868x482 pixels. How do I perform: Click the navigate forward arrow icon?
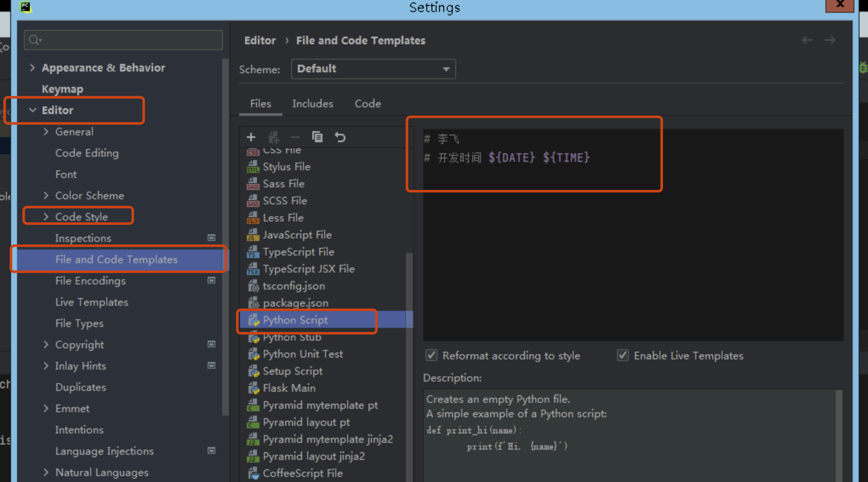pos(830,40)
